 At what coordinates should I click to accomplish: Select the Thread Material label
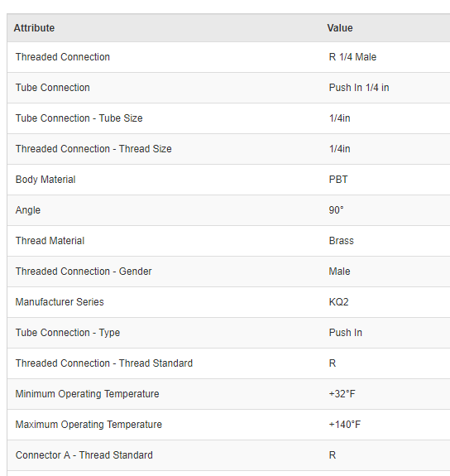(x=50, y=241)
